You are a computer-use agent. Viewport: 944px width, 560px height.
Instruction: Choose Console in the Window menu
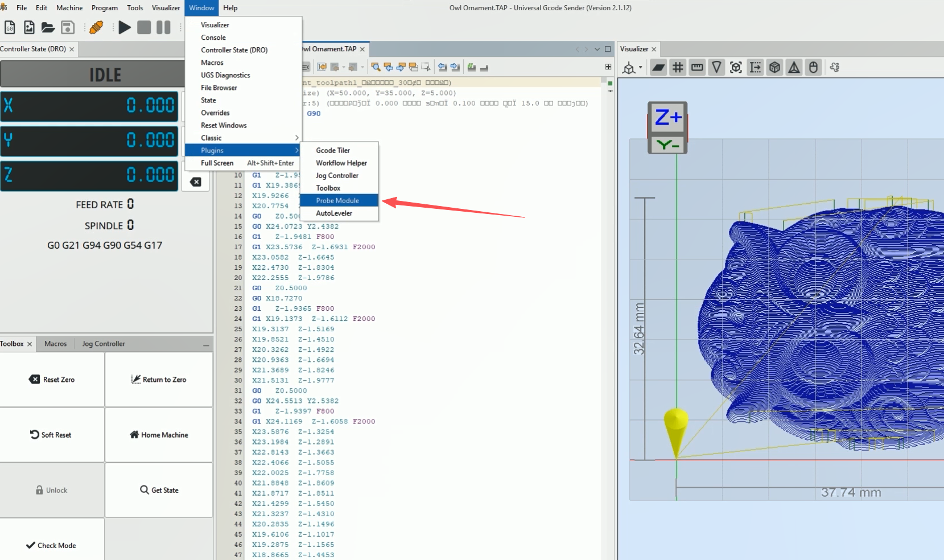point(244,38)
